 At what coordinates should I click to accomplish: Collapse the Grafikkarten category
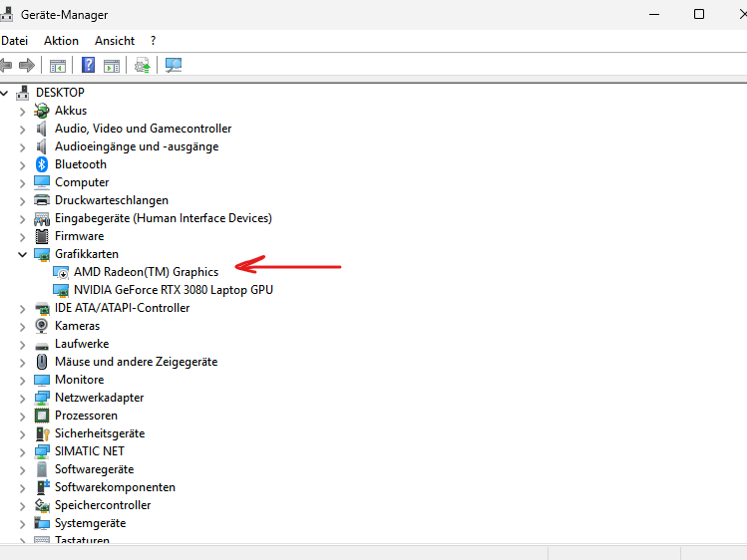click(x=22, y=254)
